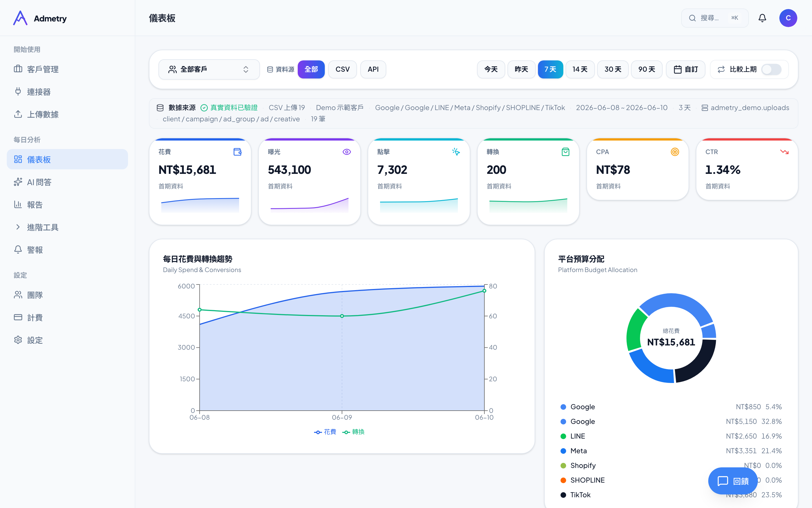Select the 14 天 date range
This screenshot has height=508, width=812.
pos(580,69)
